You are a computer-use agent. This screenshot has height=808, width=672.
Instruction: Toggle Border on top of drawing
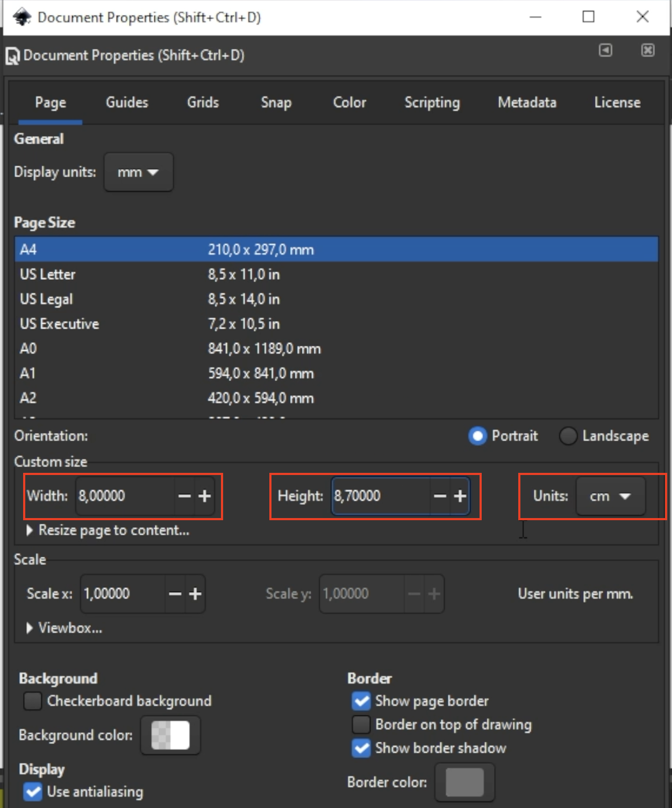coord(361,725)
